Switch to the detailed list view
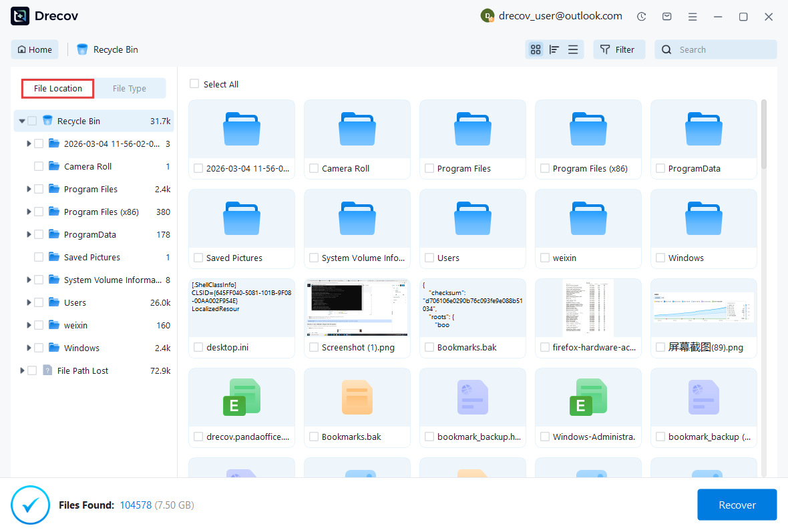 pyautogui.click(x=573, y=49)
